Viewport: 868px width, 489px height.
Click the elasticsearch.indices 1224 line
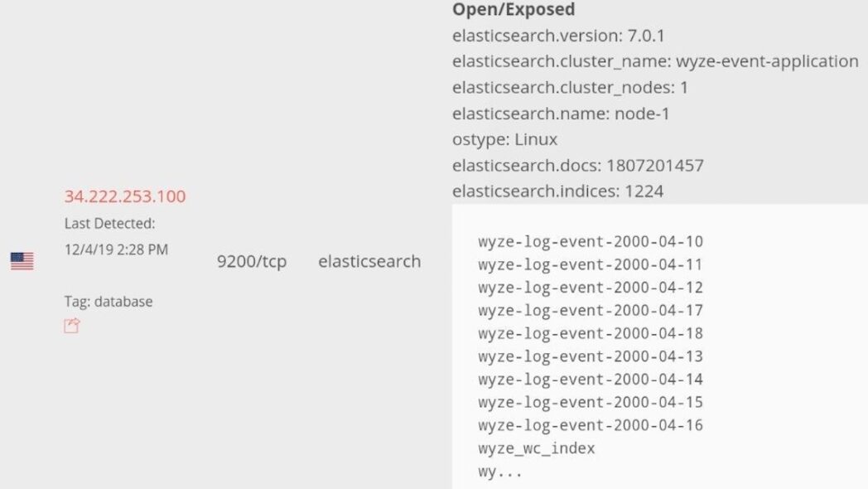[x=558, y=191]
